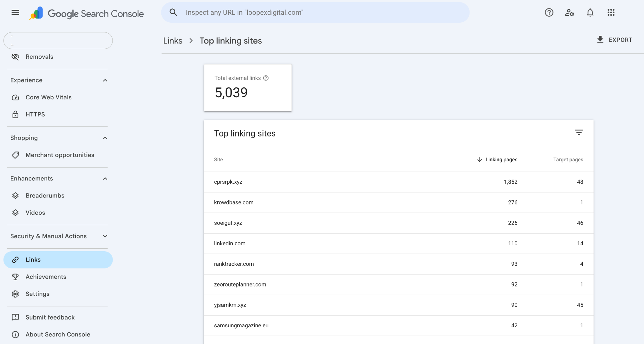
Task: Click the Google Search Console logo
Action: click(86, 14)
